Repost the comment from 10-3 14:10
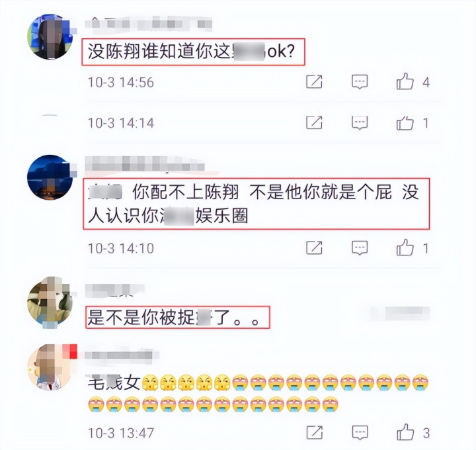This screenshot has height=450, width=476. pos(314,247)
